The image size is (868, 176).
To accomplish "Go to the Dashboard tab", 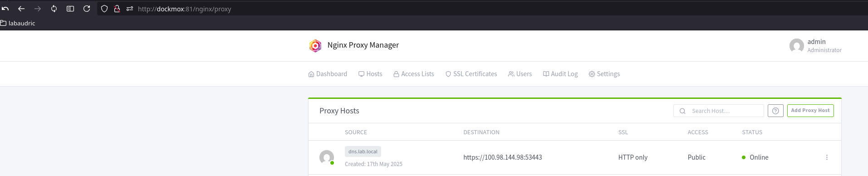I will pyautogui.click(x=328, y=74).
